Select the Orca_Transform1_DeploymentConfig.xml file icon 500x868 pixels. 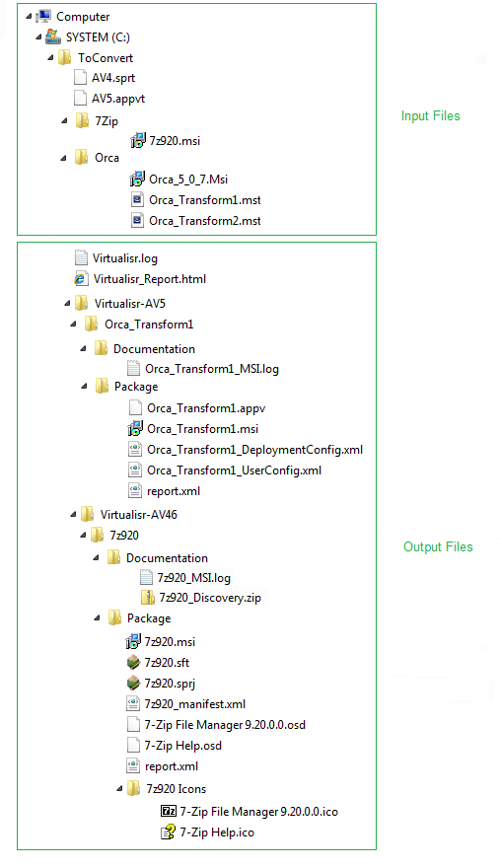(134, 450)
